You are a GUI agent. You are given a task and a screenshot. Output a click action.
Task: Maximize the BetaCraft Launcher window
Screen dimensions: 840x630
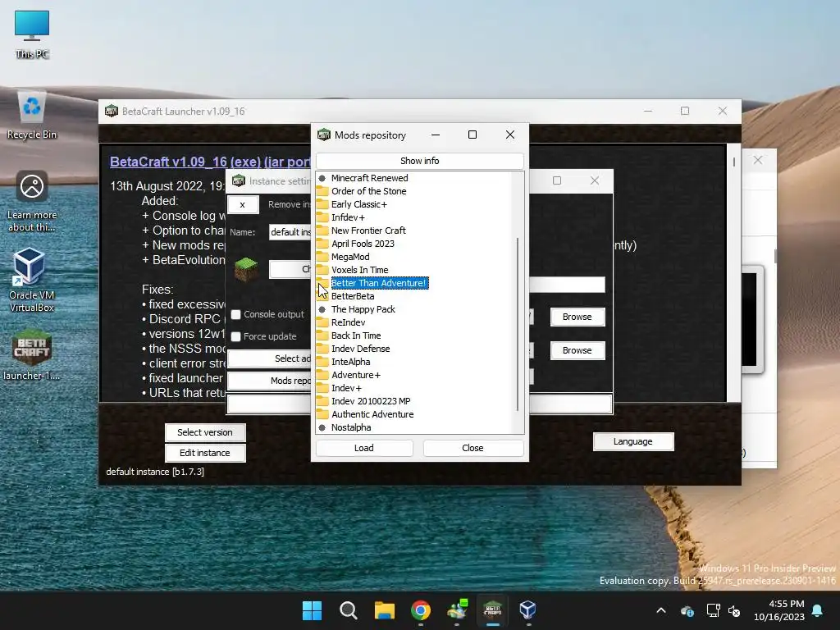685,111
